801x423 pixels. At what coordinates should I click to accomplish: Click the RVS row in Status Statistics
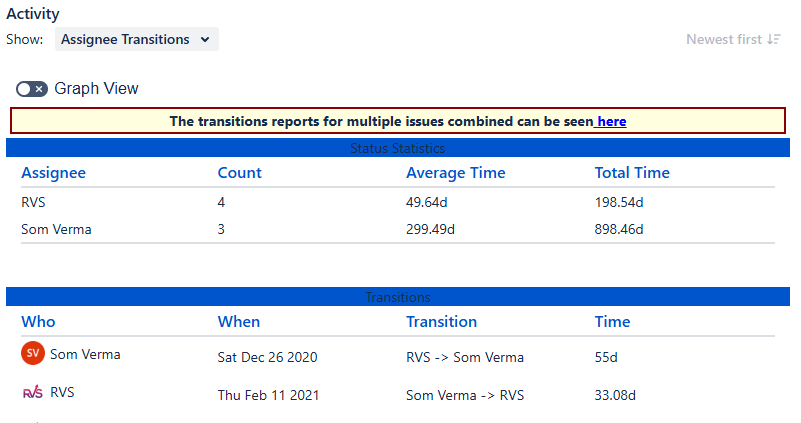pyautogui.click(x=34, y=202)
